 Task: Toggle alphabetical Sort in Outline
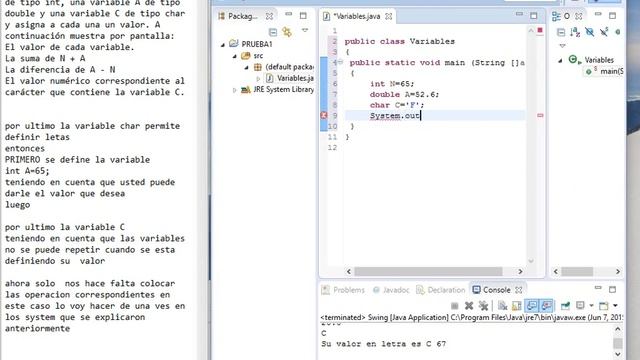tap(575, 32)
